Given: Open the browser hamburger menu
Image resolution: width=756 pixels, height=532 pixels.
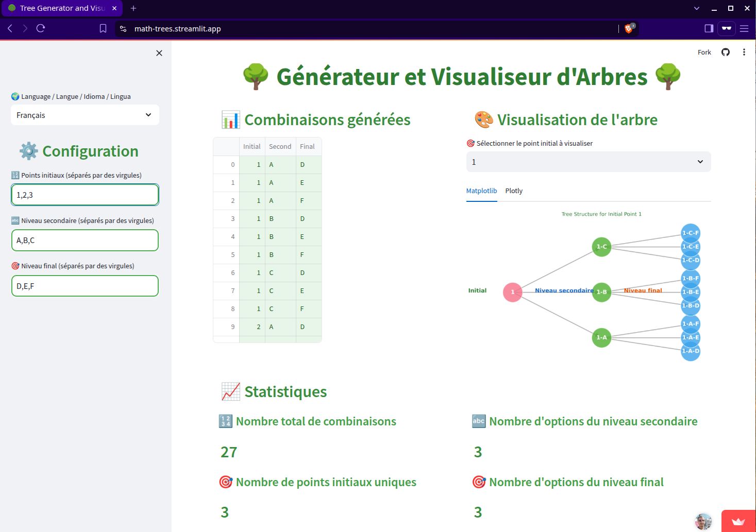Looking at the screenshot, I should pos(744,28).
